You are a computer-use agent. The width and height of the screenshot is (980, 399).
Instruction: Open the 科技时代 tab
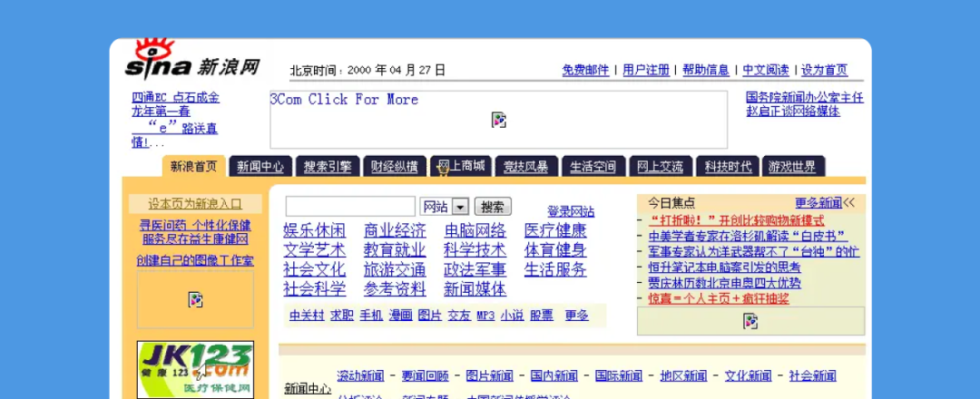[728, 167]
